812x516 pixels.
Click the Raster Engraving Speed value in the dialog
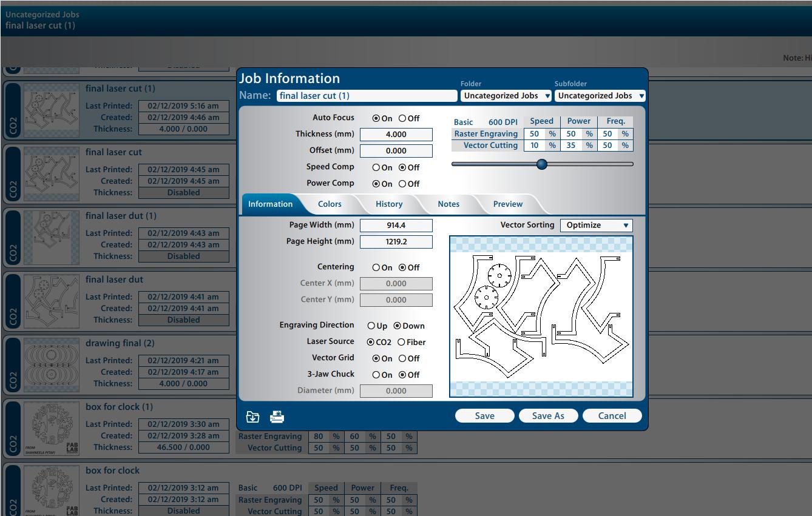coord(534,134)
